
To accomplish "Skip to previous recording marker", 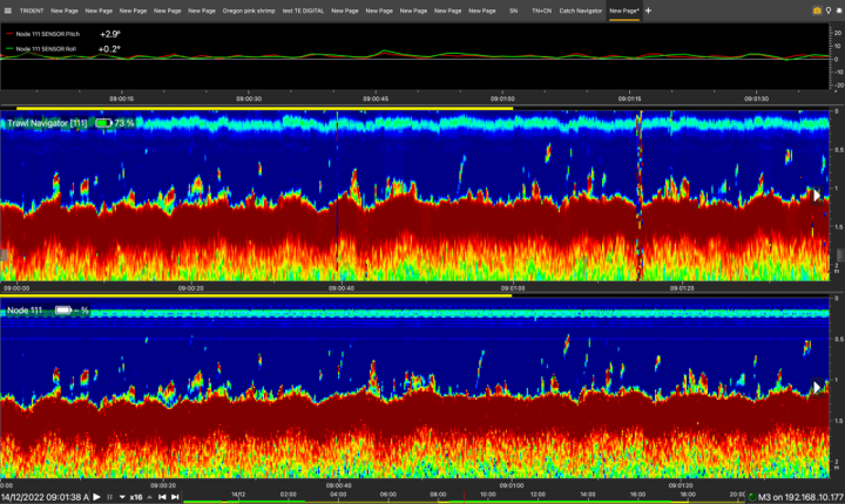I will click(x=162, y=497).
